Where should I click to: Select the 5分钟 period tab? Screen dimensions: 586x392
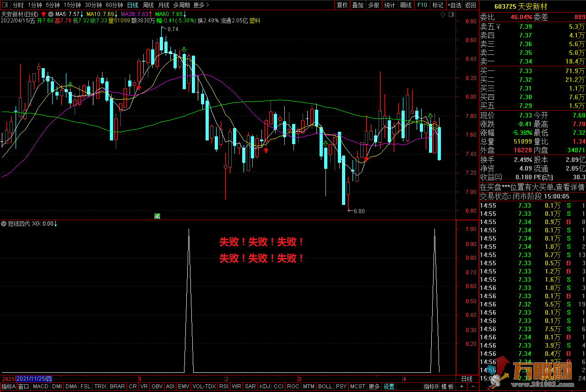53,5
